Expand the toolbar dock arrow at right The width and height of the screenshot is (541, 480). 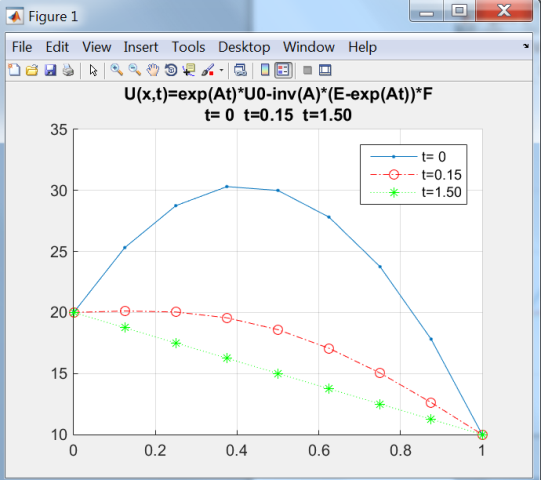coord(526,46)
